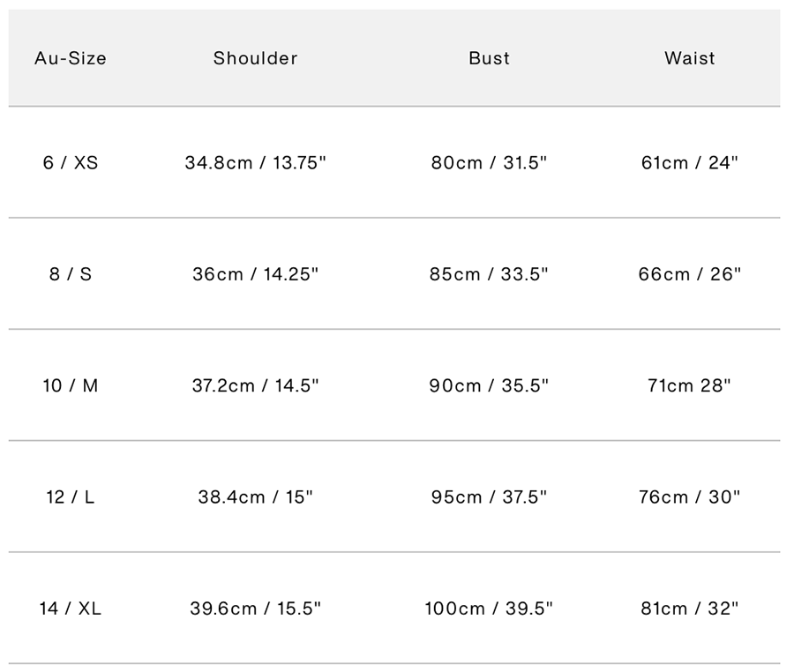Click the 90cm / 35.5" bust measurement
This screenshot has height=672, width=794.
[490, 385]
